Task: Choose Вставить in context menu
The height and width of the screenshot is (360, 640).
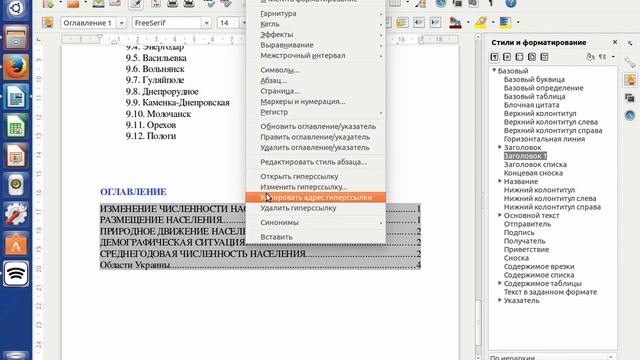Action: [x=316, y=237]
